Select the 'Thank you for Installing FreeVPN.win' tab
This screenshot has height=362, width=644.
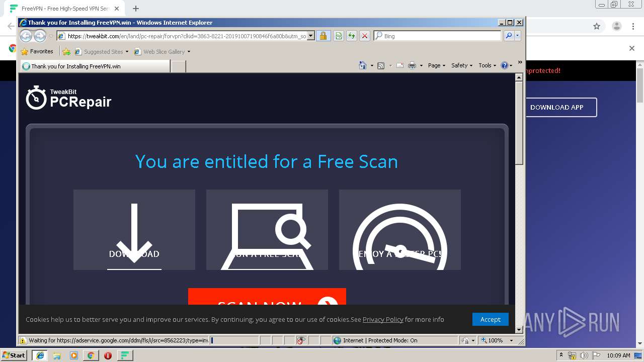[95, 66]
